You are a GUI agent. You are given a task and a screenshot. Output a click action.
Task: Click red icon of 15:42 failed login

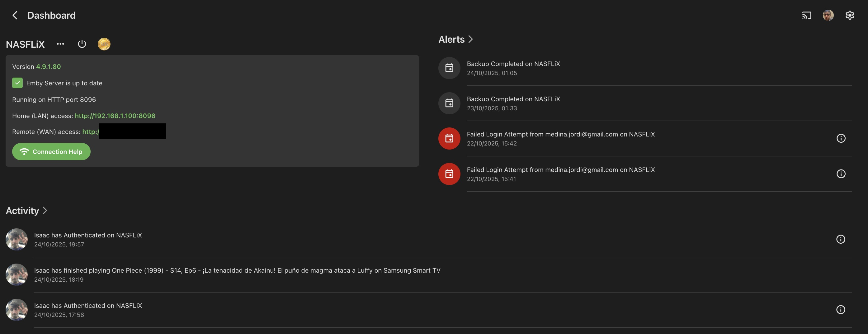coord(449,138)
